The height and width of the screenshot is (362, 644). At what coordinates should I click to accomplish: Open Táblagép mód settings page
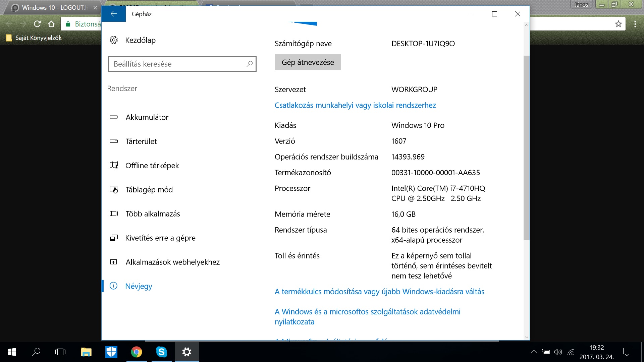[x=149, y=190]
